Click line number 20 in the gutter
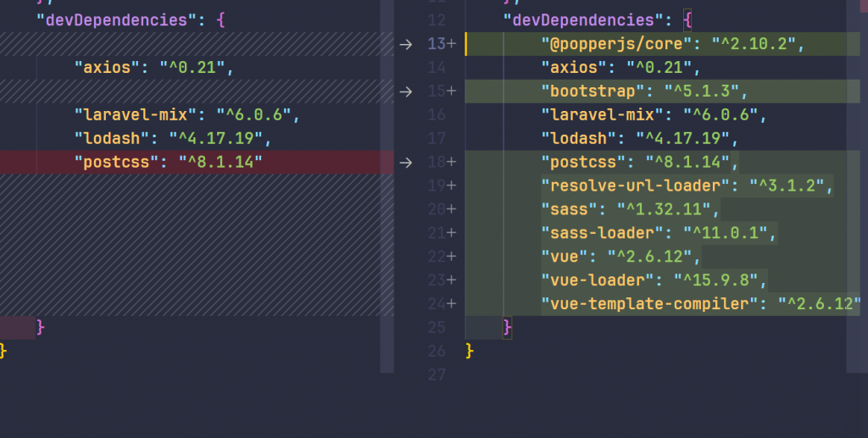 437,209
